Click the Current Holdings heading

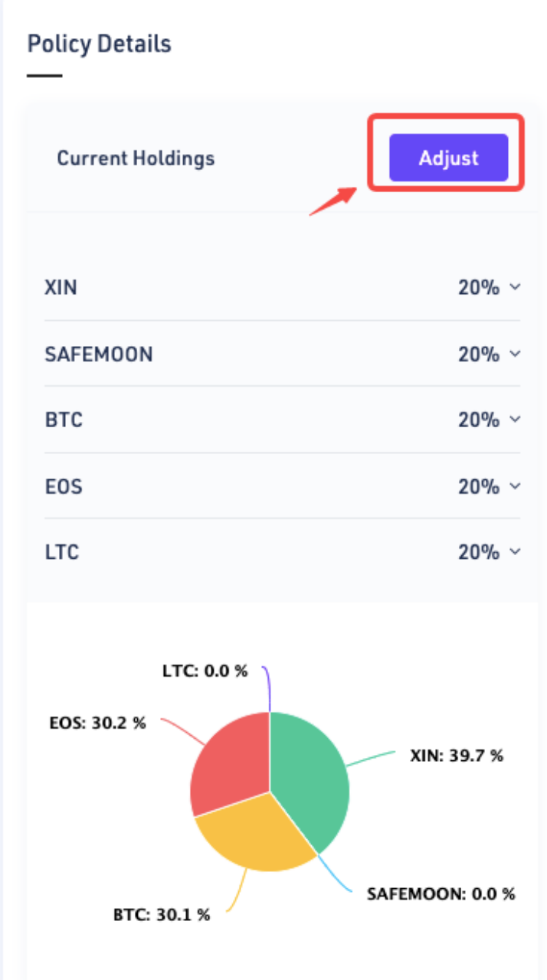click(x=136, y=158)
